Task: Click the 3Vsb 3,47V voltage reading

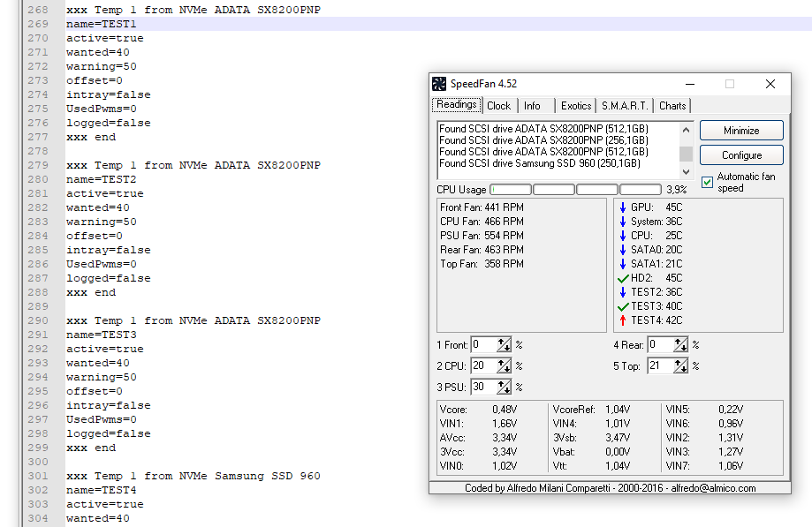Action: pos(591,438)
